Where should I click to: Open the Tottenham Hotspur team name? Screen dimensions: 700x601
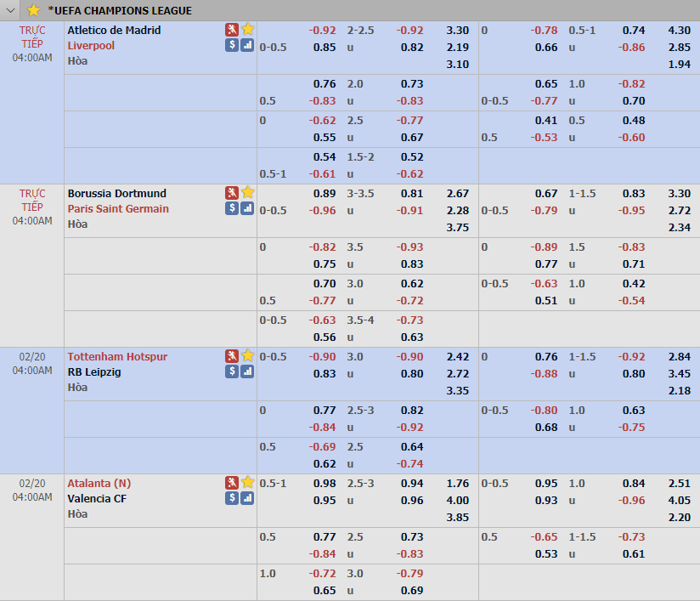(117, 356)
